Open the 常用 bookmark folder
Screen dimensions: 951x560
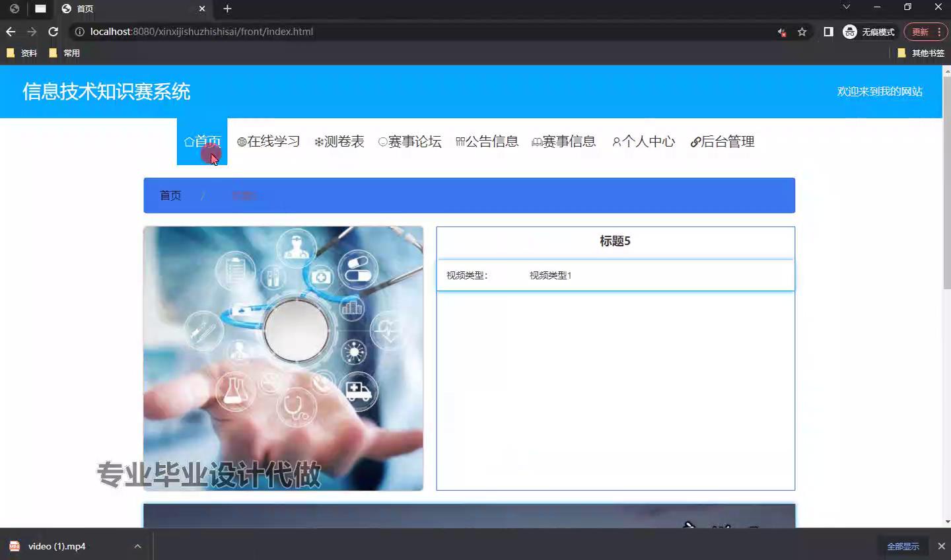[65, 53]
